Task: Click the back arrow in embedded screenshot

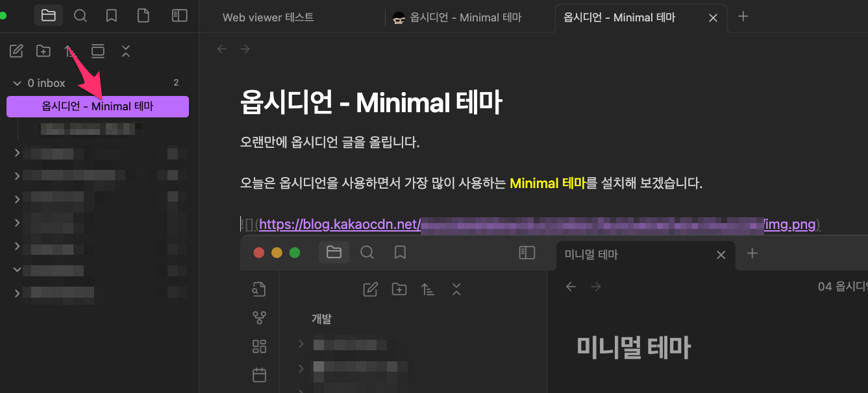Action: click(571, 287)
